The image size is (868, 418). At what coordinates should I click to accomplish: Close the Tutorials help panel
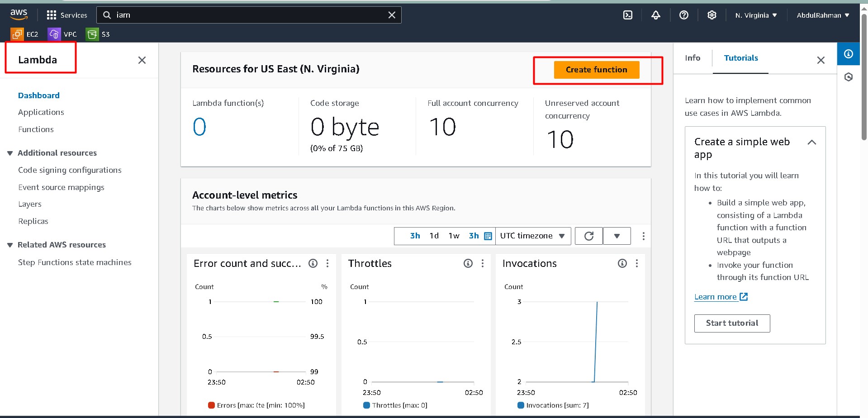(x=821, y=60)
